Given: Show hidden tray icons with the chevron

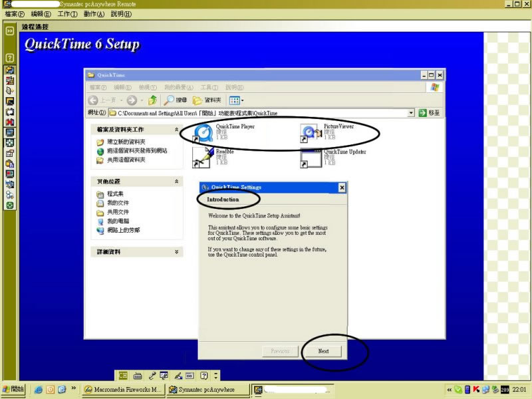Looking at the screenshot, I should [x=450, y=390].
